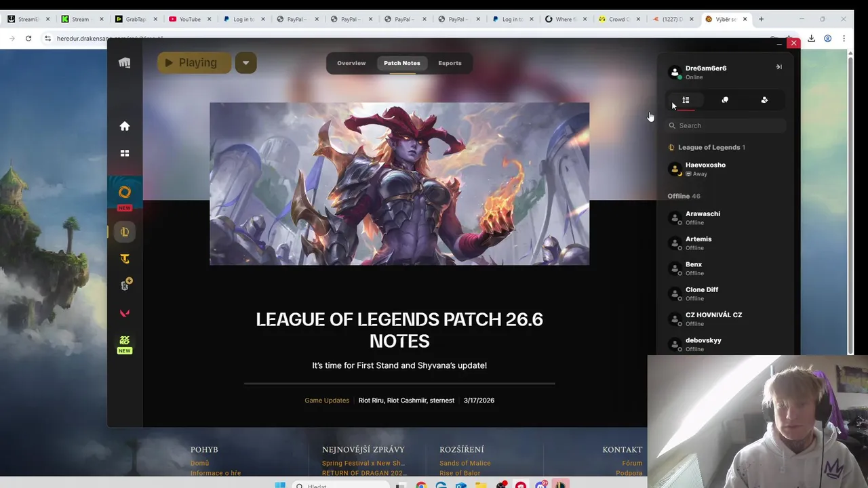Open Teamfight Tactics from the sidebar

pyautogui.click(x=125, y=259)
